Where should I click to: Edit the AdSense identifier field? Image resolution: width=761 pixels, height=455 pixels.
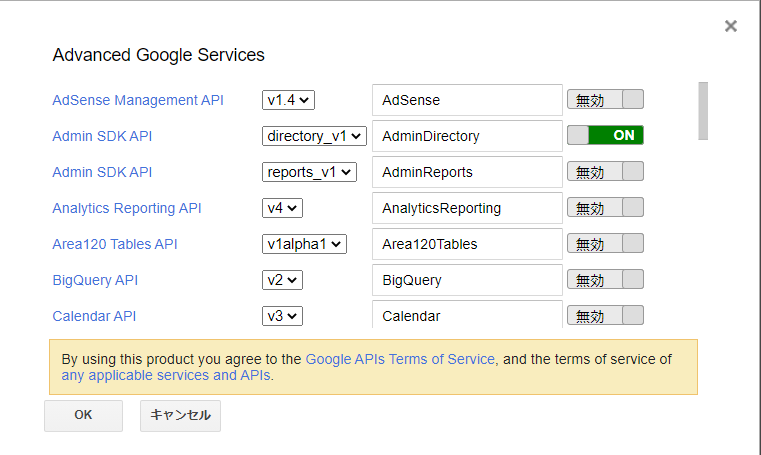pos(467,100)
